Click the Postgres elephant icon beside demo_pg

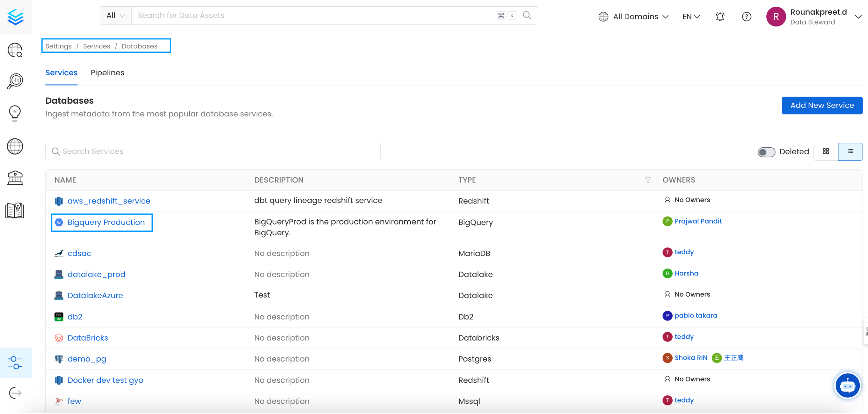[x=59, y=359]
